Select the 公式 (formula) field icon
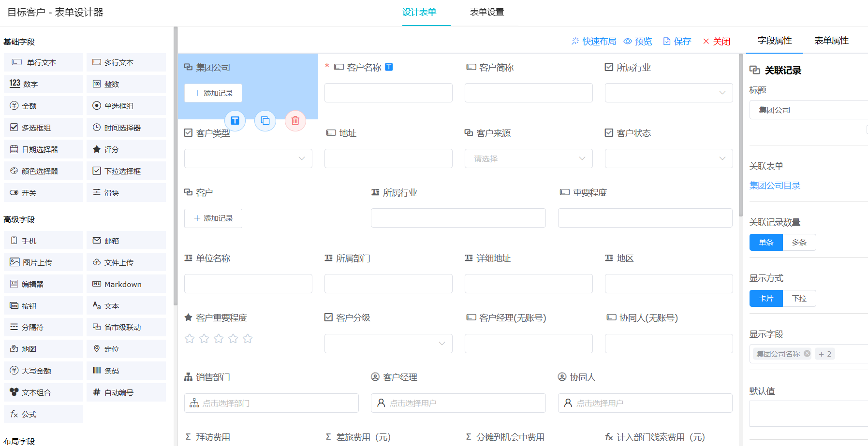Image resolution: width=868 pixels, height=446 pixels. [x=43, y=414]
